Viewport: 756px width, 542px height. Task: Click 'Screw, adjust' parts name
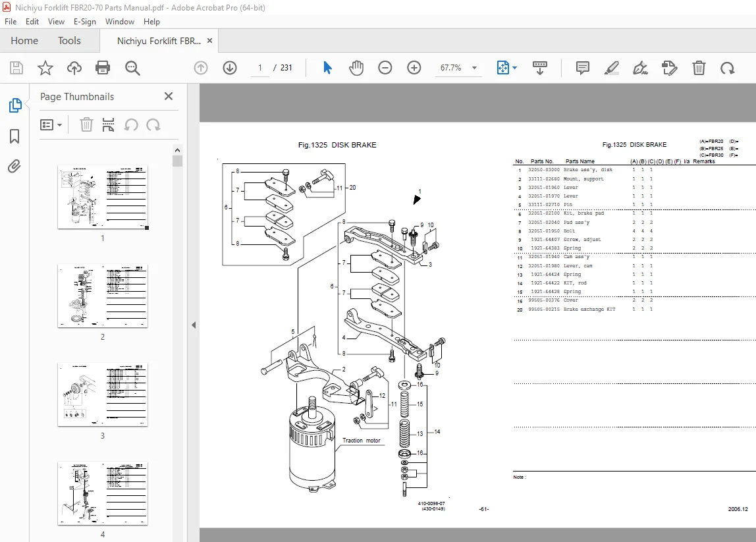click(x=582, y=240)
